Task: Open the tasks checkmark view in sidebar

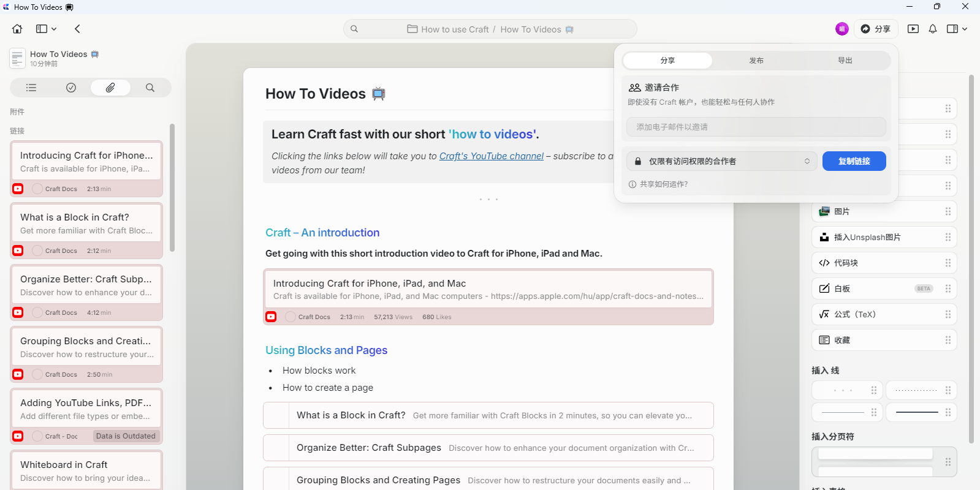Action: [x=71, y=88]
